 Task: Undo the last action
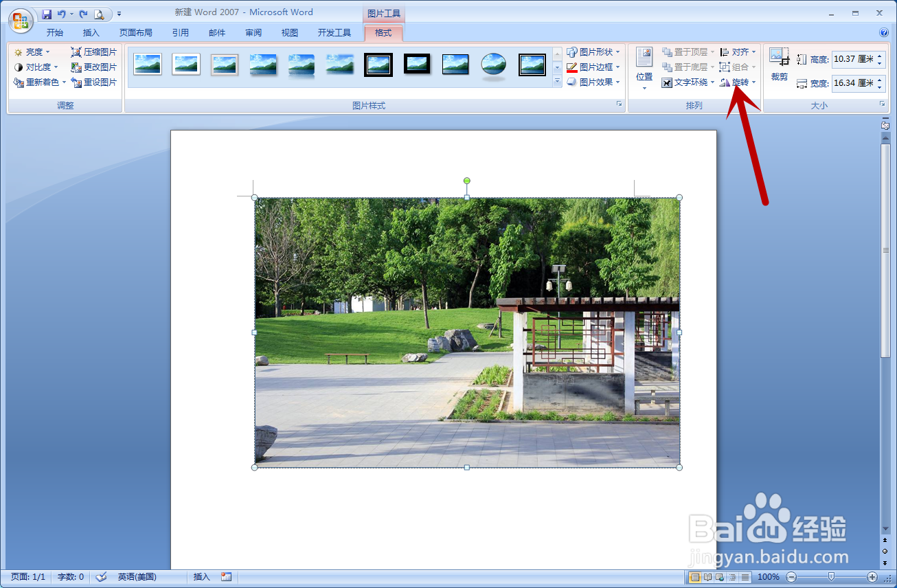tap(61, 14)
